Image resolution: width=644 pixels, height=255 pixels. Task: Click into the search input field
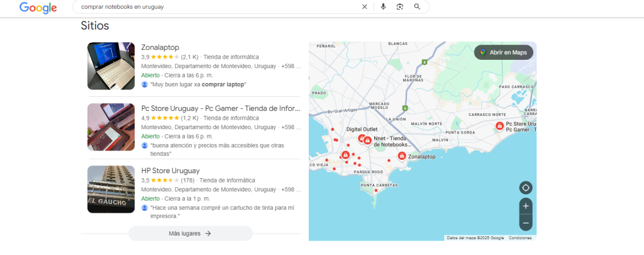214,7
